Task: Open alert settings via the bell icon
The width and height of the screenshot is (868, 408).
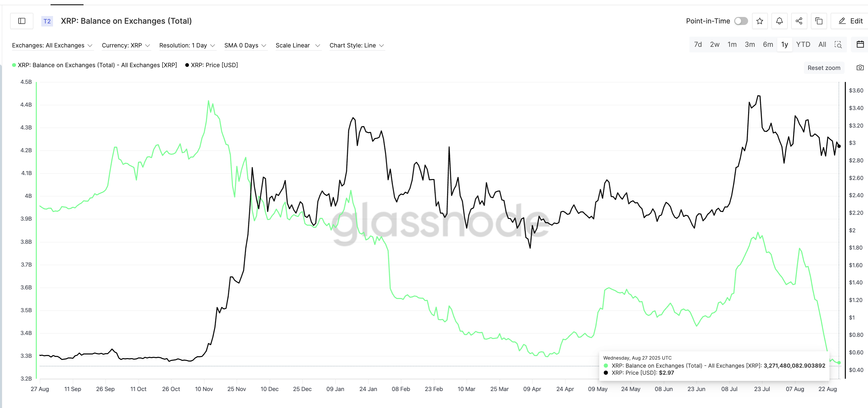Action: tap(779, 21)
